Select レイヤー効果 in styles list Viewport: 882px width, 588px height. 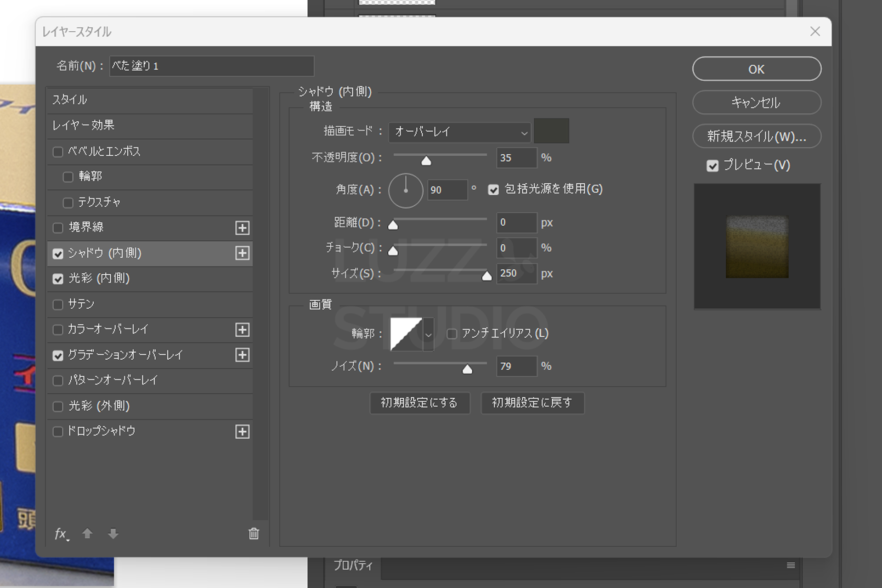pyautogui.click(x=84, y=125)
